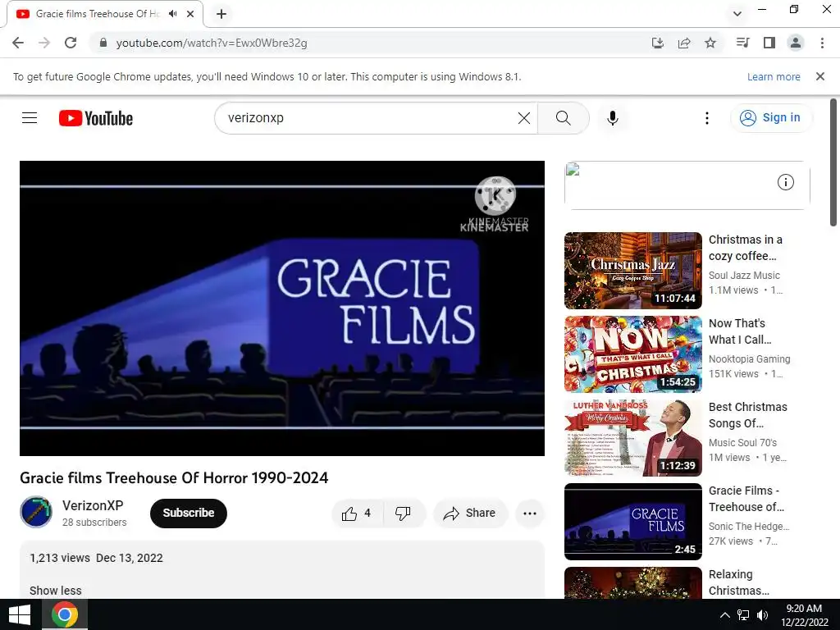Search by voice with microphone
Viewport: 840px width, 630px height.
pos(613,118)
